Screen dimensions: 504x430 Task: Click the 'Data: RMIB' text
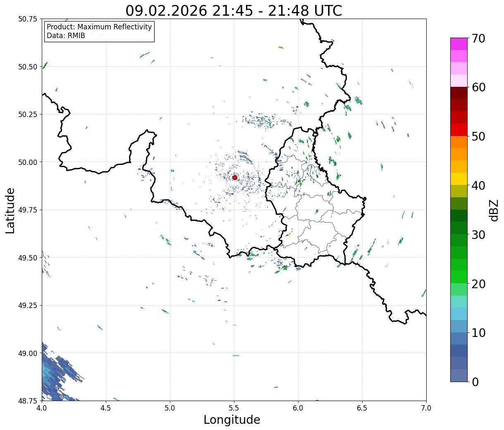[66, 36]
